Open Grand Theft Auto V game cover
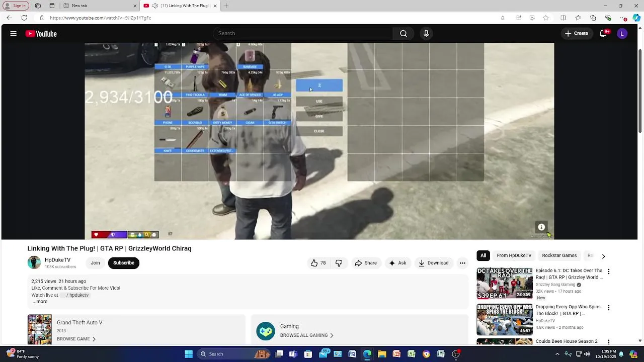Image resolution: width=644 pixels, height=362 pixels. pos(40,330)
